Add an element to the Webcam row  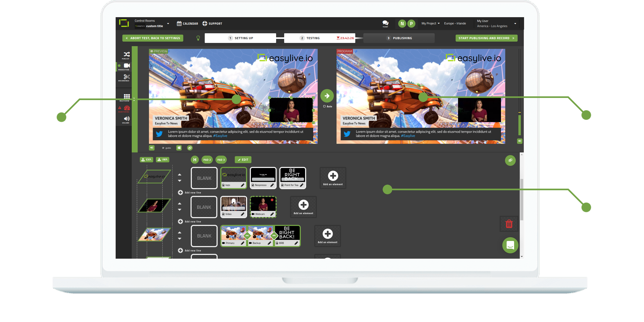(303, 207)
